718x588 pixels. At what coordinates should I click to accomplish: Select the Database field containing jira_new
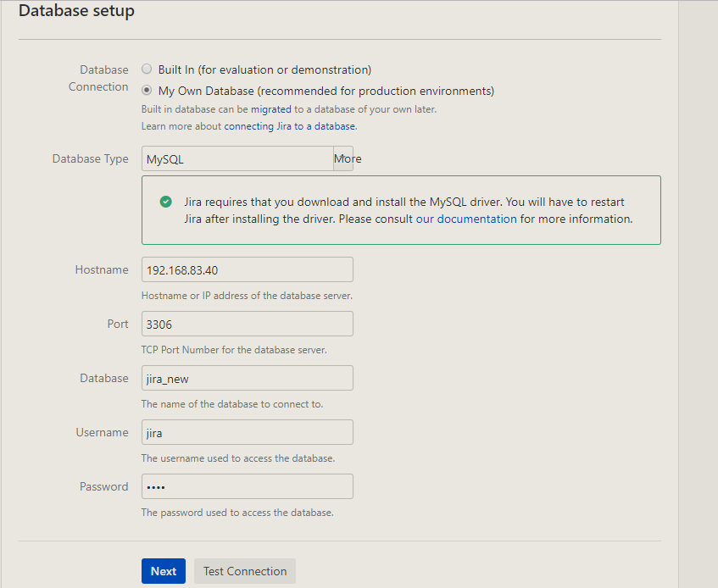(x=247, y=378)
